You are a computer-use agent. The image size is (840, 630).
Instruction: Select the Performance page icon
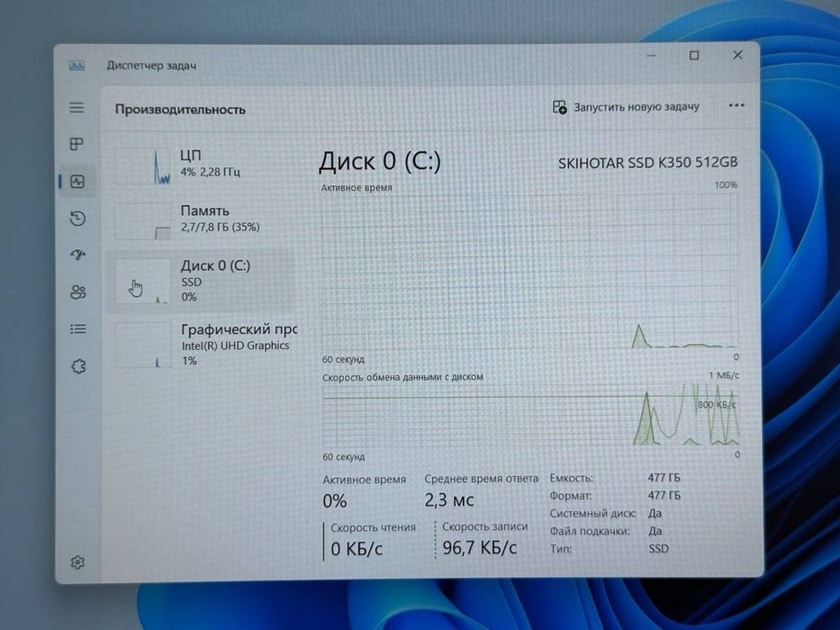(77, 182)
